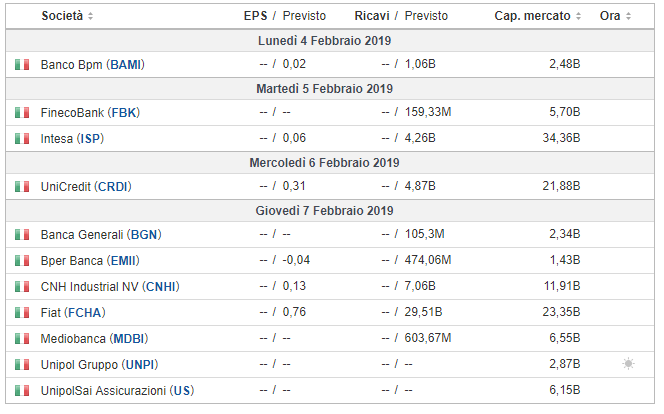Click the Italy flag beside Intesa

(x=22, y=138)
